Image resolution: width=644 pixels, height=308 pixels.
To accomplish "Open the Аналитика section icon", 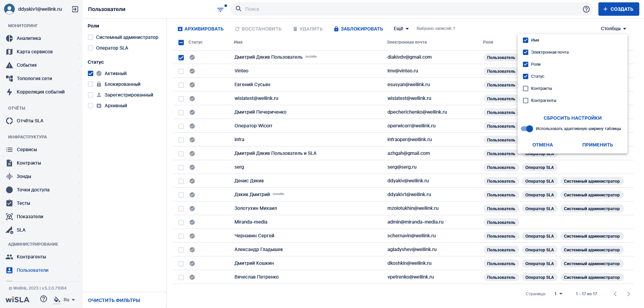I will [x=9, y=38].
